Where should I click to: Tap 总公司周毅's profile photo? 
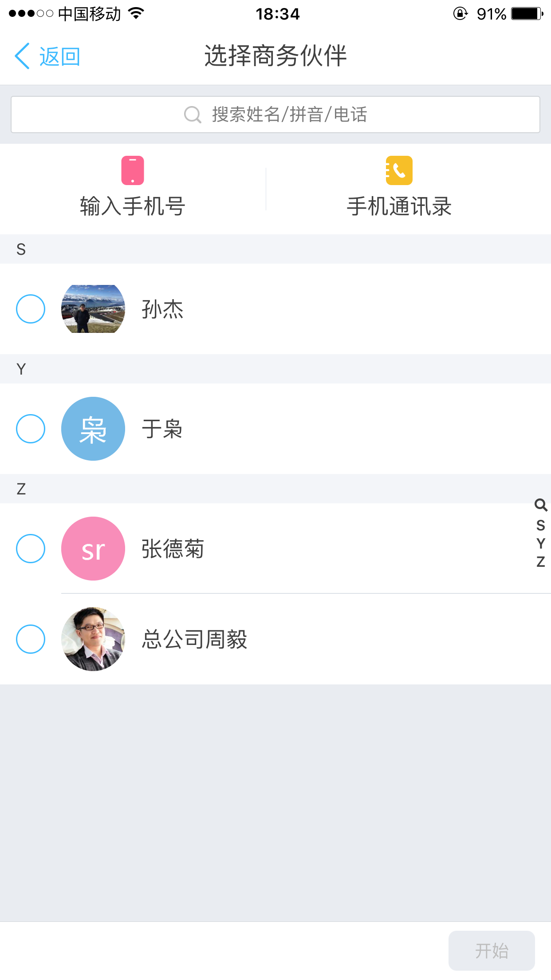(x=93, y=639)
